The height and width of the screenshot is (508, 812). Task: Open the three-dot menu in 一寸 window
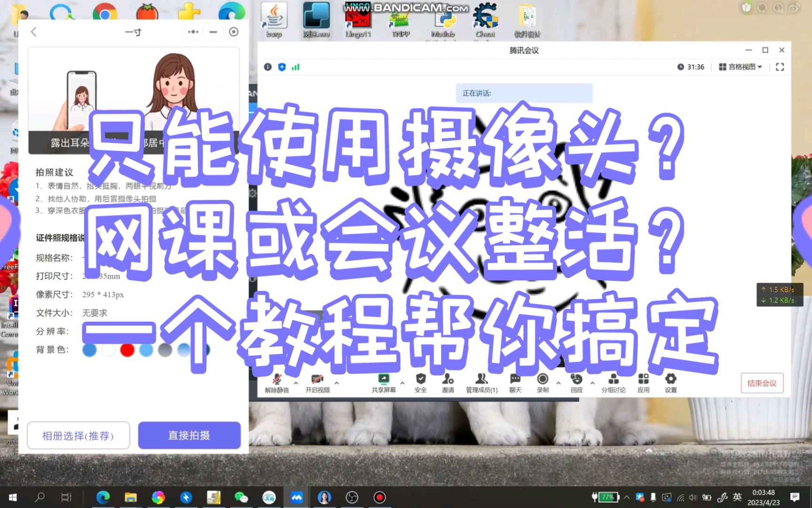[x=192, y=32]
